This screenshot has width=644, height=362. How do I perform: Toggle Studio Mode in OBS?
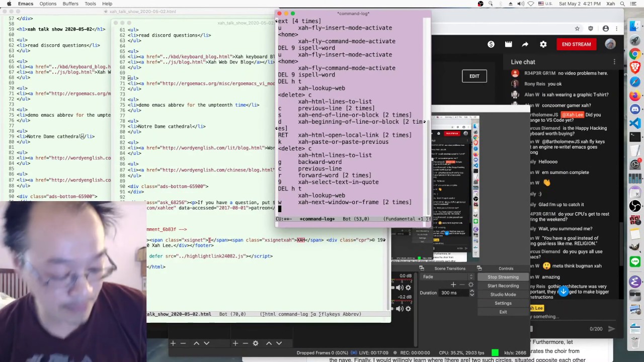coord(503,295)
